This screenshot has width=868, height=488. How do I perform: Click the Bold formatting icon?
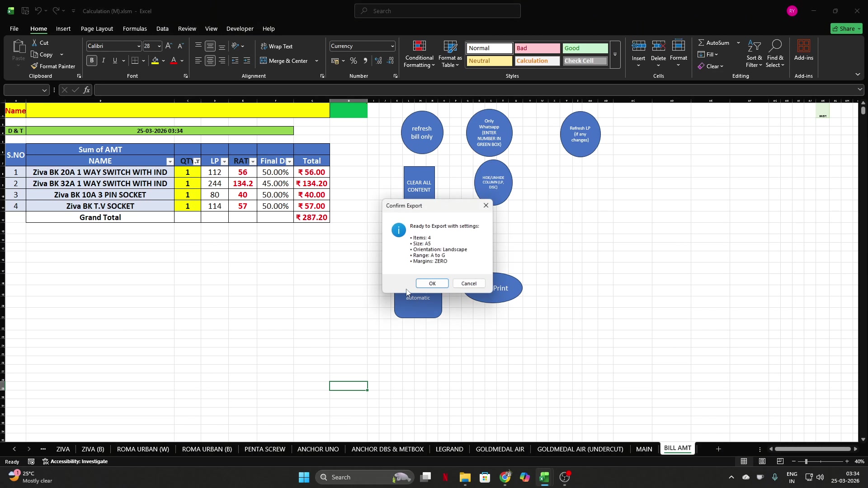tap(92, 61)
